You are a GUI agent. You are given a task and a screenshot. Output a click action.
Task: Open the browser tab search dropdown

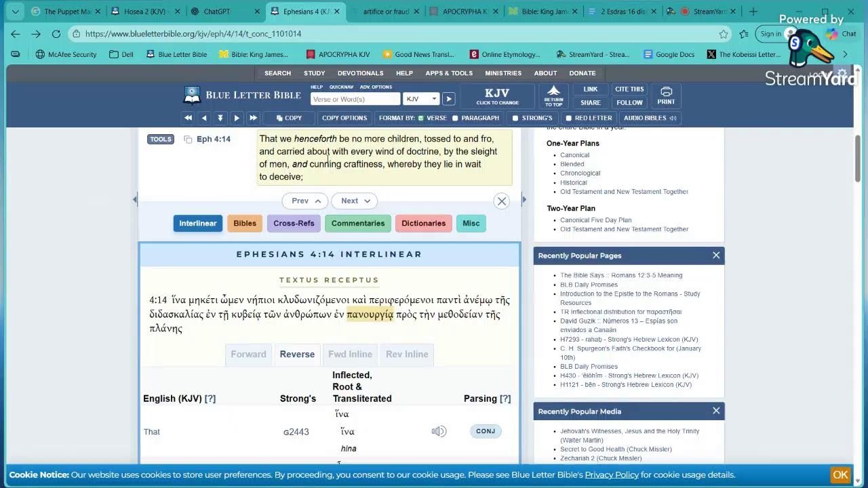click(15, 12)
